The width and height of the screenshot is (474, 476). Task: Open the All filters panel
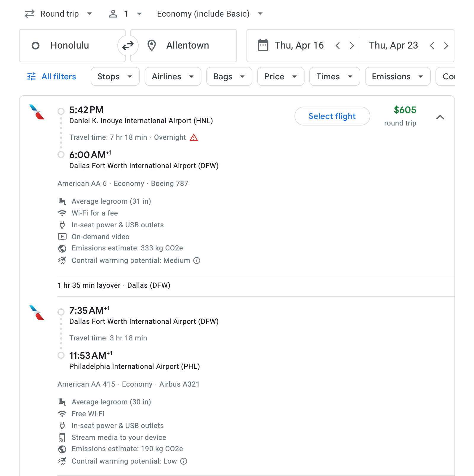(x=52, y=77)
